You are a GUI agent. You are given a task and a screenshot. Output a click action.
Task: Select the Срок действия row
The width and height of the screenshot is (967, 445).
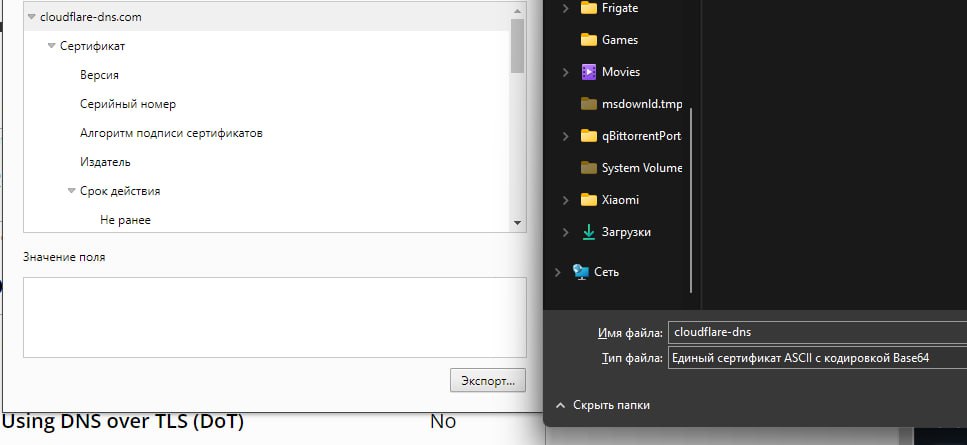click(120, 191)
